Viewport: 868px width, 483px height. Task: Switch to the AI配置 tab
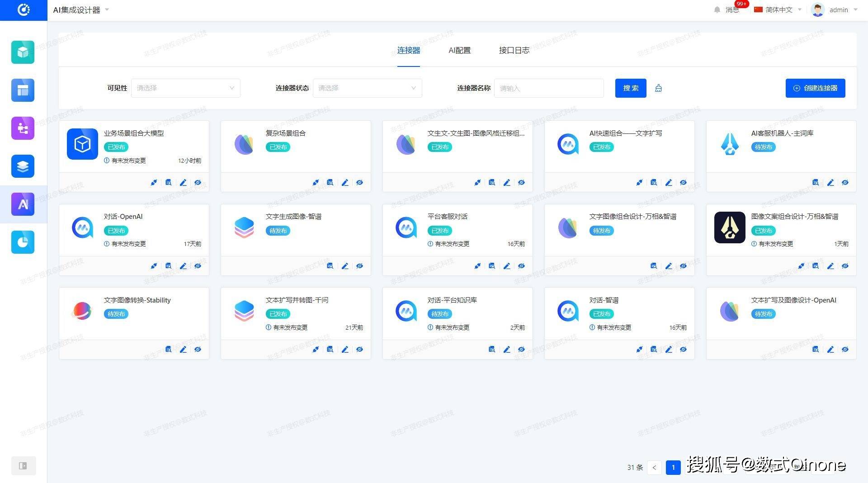[459, 50]
